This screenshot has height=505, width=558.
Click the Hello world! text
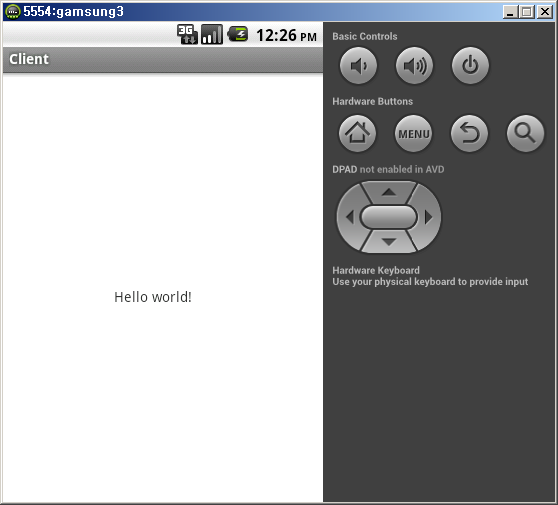pyautogui.click(x=153, y=297)
